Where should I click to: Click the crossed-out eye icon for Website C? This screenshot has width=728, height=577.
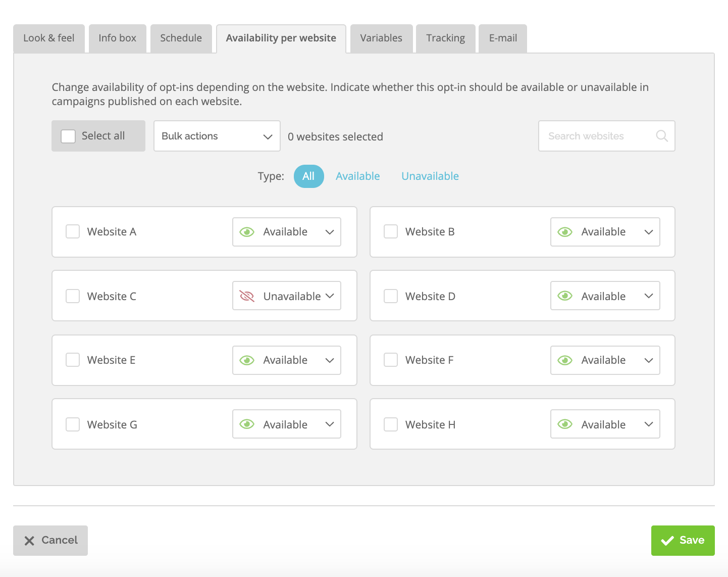coord(247,296)
